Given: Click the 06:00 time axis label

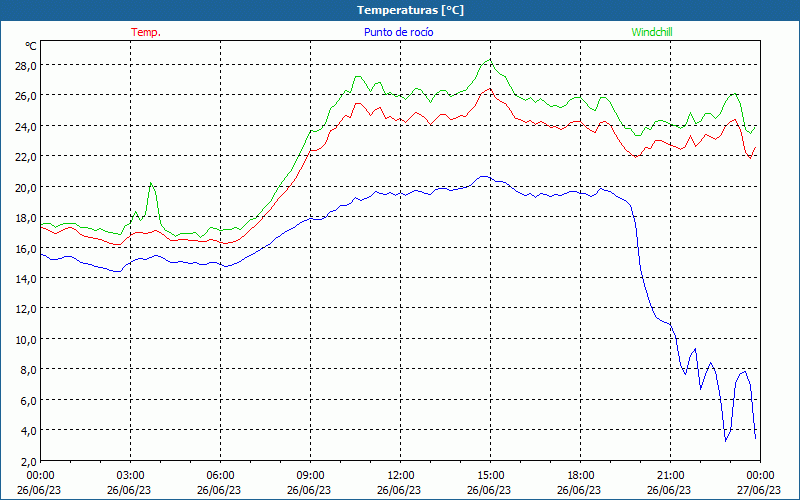Looking at the screenshot, I should (x=220, y=476).
